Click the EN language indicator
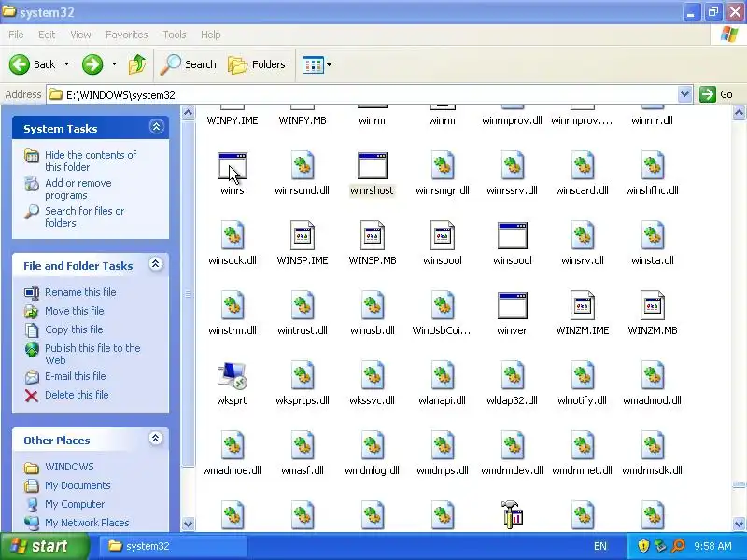The width and height of the screenshot is (747, 560). point(600,546)
